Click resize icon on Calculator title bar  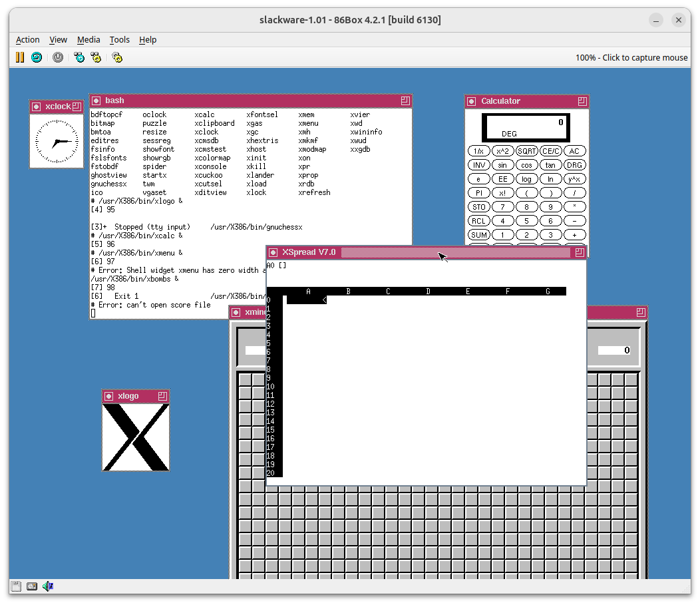click(582, 101)
